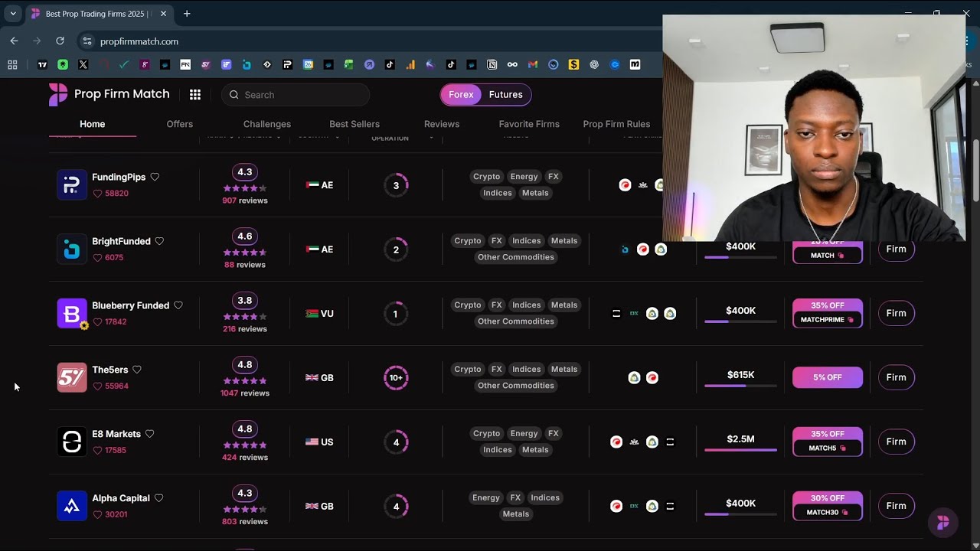The height and width of the screenshot is (551, 980).
Task: Open the FN bookmark icon
Action: click(x=185, y=65)
